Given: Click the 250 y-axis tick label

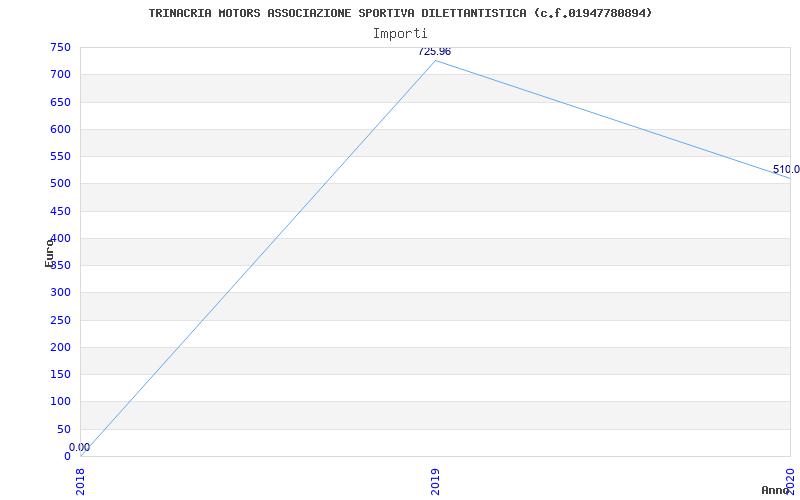Looking at the screenshot, I should point(60,320).
